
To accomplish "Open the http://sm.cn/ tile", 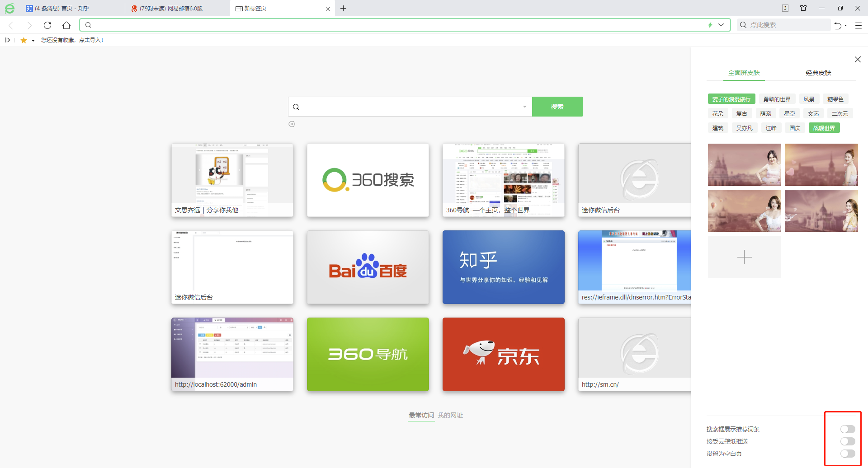I will tap(635, 355).
